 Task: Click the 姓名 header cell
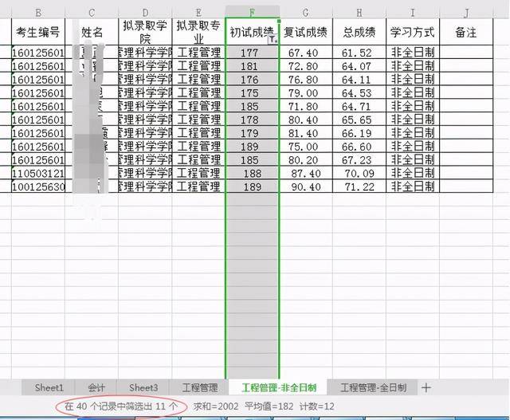(x=92, y=32)
